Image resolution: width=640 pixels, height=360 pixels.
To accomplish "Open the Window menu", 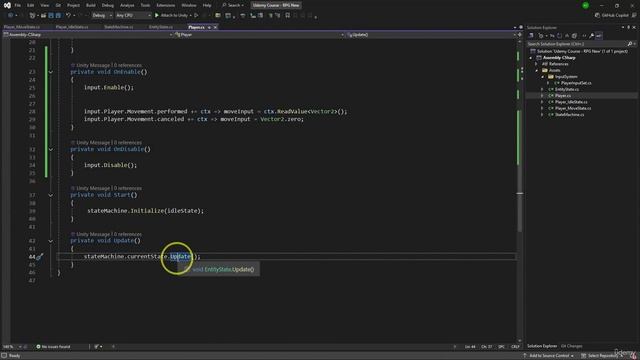I will (x=189, y=5).
